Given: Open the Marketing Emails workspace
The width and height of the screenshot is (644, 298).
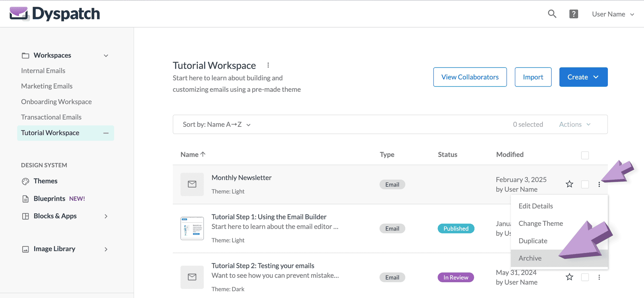Looking at the screenshot, I should pyautogui.click(x=47, y=86).
